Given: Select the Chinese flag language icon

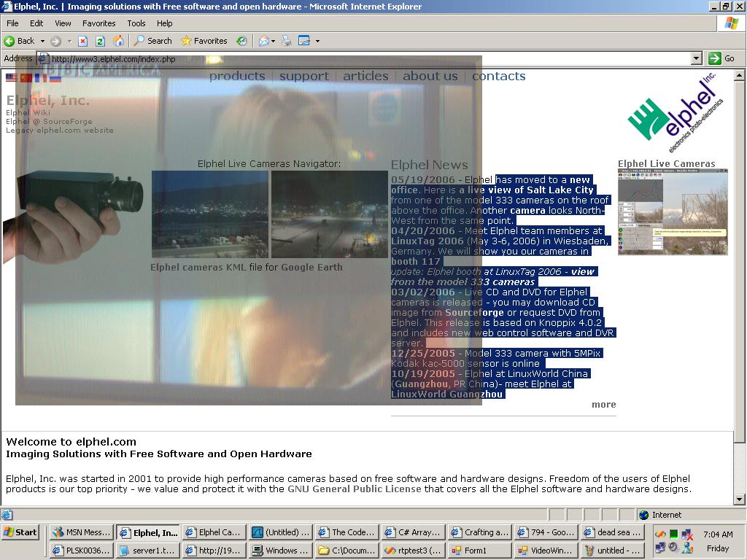Looking at the screenshot, I should pyautogui.click(x=26, y=77).
